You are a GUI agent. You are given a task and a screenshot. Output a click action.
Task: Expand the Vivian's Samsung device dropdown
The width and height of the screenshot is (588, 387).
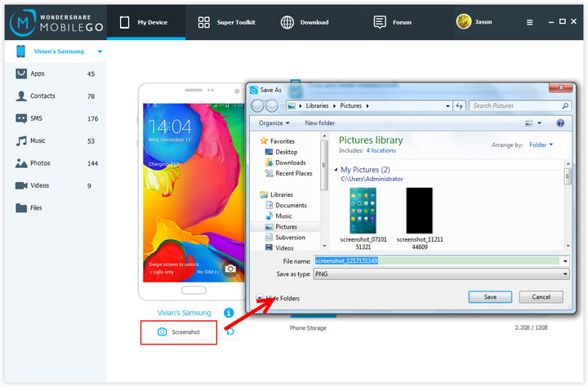pyautogui.click(x=100, y=51)
